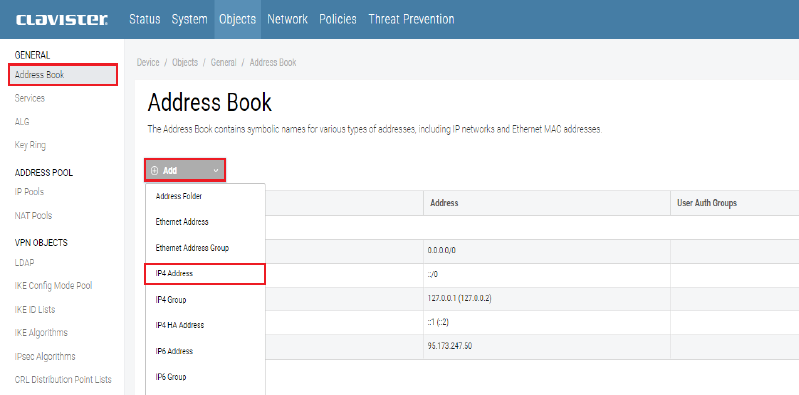The height and width of the screenshot is (395, 799).
Task: Open Threat Prevention menu
Action: click(411, 19)
